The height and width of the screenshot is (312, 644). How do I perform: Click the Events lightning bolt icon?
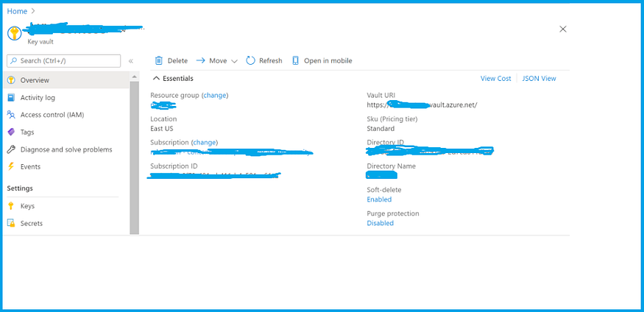click(12, 167)
